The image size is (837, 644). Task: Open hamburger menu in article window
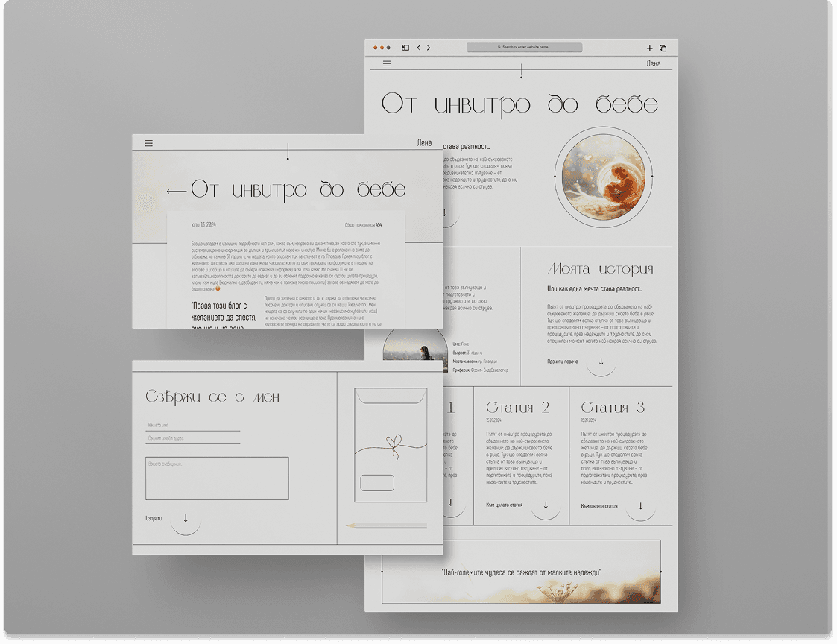148,143
